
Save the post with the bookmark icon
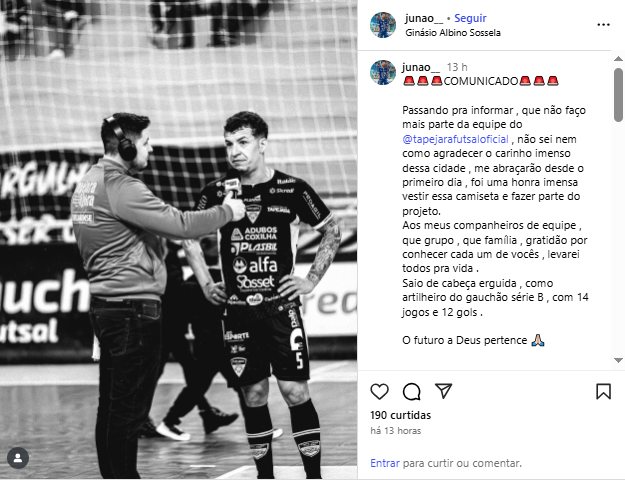click(603, 391)
